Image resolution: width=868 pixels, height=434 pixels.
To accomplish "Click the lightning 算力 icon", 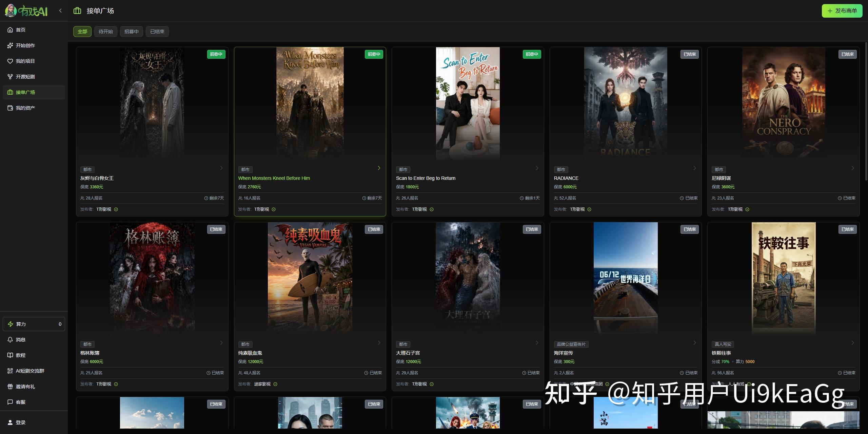I will click(x=11, y=324).
